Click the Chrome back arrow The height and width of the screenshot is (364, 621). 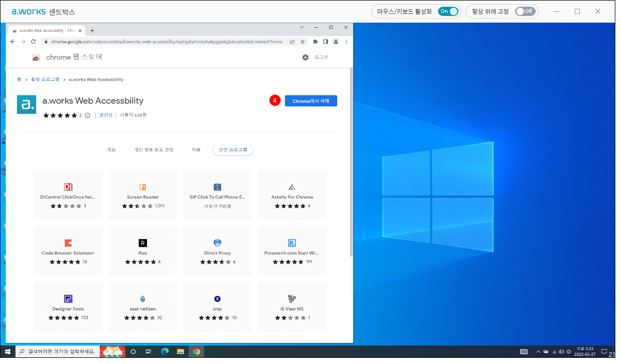14,42
